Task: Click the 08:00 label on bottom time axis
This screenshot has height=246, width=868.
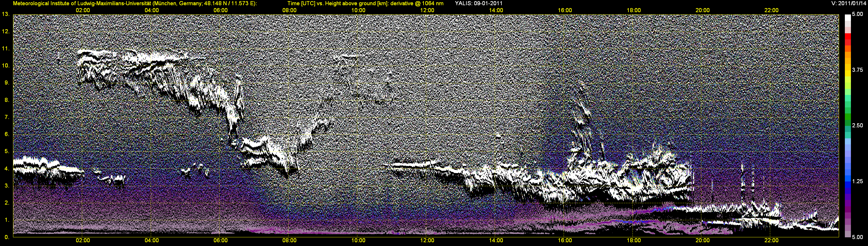Action: [x=289, y=240]
